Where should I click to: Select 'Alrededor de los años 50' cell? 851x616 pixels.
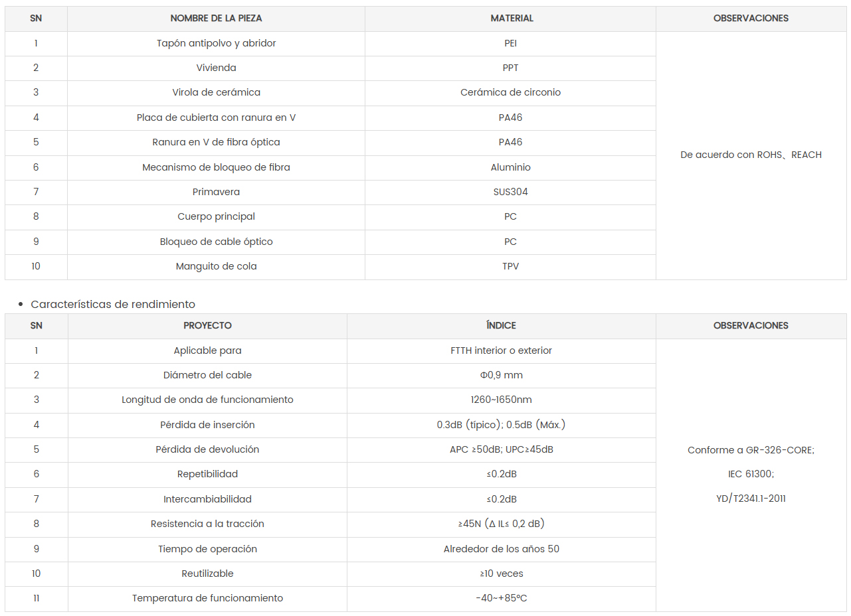pos(501,549)
